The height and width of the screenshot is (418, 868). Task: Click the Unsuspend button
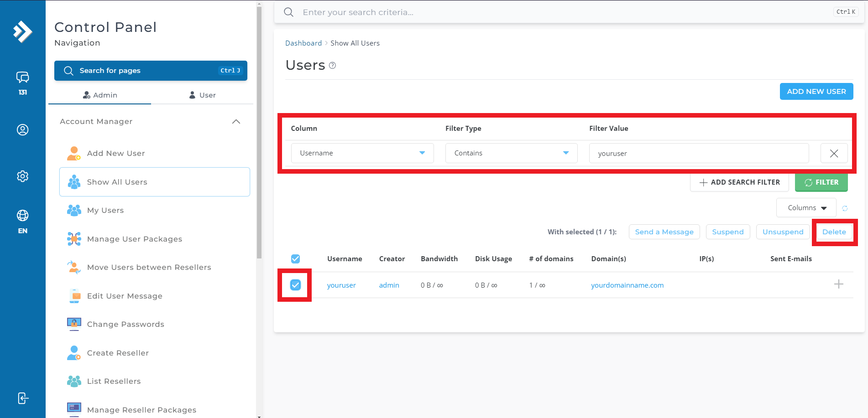point(783,232)
